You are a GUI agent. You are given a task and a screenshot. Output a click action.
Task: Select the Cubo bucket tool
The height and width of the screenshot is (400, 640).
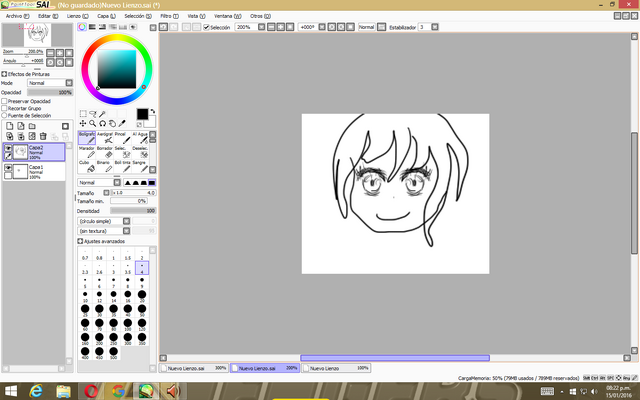pos(87,167)
